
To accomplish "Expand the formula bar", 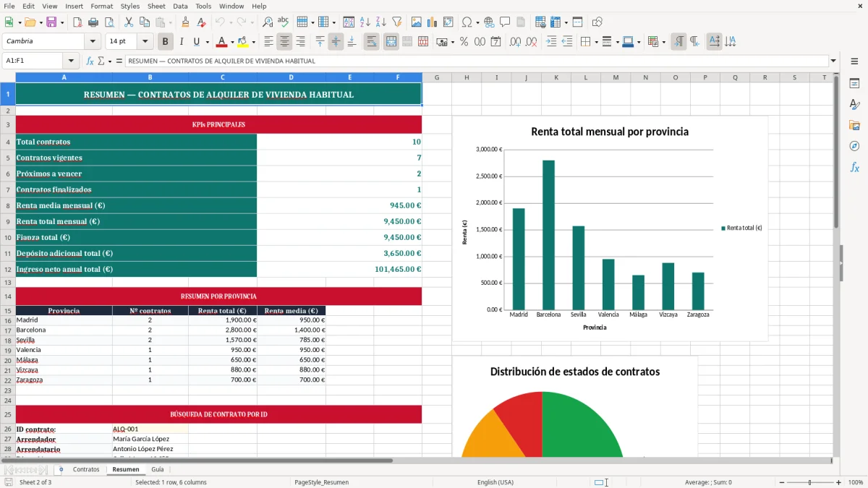I will tap(833, 61).
